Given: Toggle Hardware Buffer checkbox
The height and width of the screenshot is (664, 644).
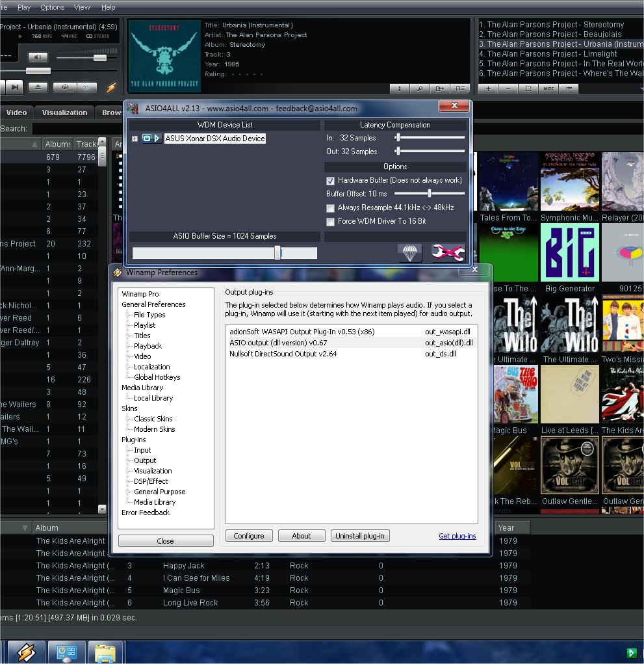Looking at the screenshot, I should 331,181.
